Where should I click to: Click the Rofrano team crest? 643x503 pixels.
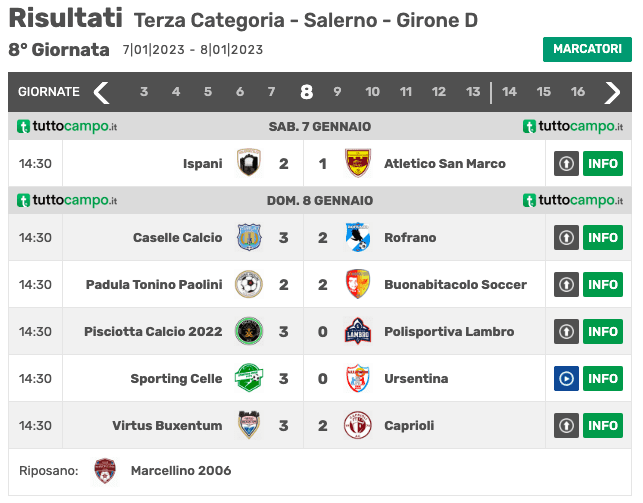click(358, 237)
